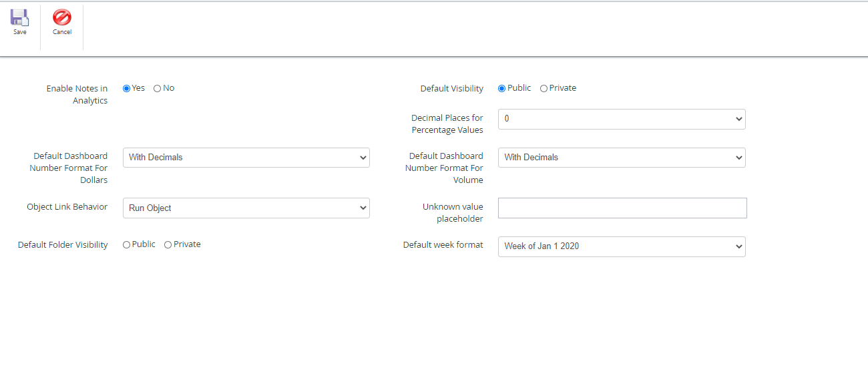The width and height of the screenshot is (868, 390).
Task: Open Number Format For Volume dropdown
Action: (x=622, y=158)
